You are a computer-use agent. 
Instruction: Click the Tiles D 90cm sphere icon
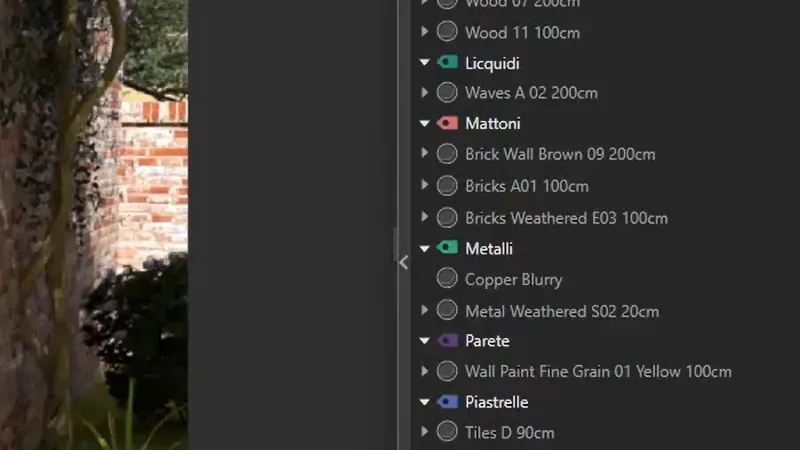pyautogui.click(x=447, y=432)
